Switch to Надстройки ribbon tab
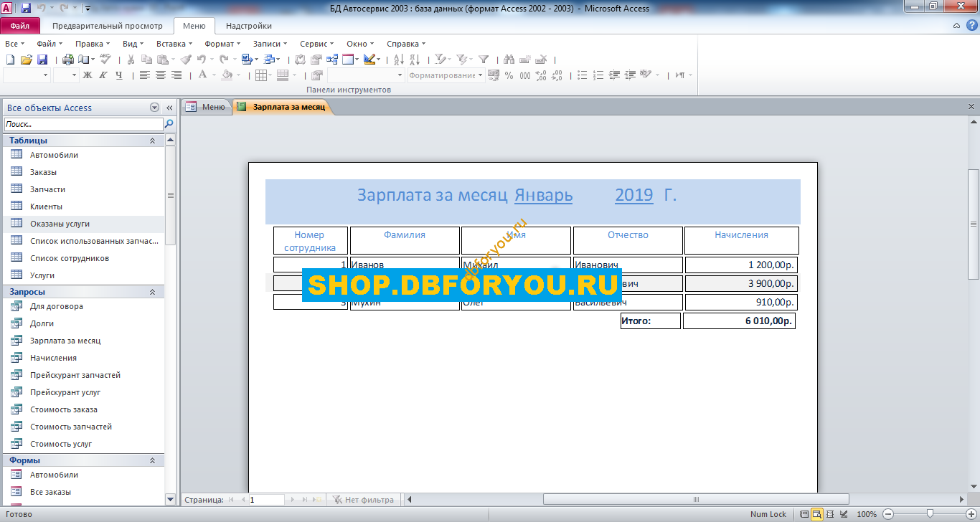Image resolution: width=980 pixels, height=522 pixels. tap(248, 26)
